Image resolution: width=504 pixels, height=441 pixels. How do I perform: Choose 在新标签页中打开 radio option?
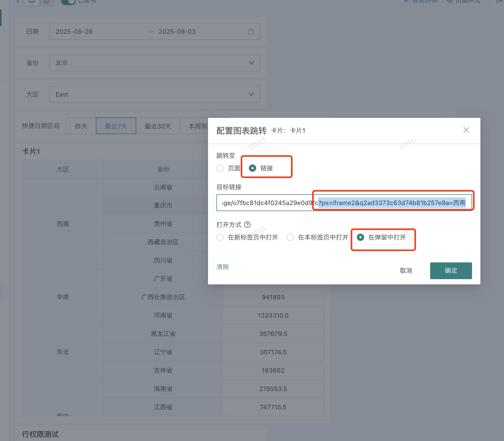pyautogui.click(x=220, y=237)
